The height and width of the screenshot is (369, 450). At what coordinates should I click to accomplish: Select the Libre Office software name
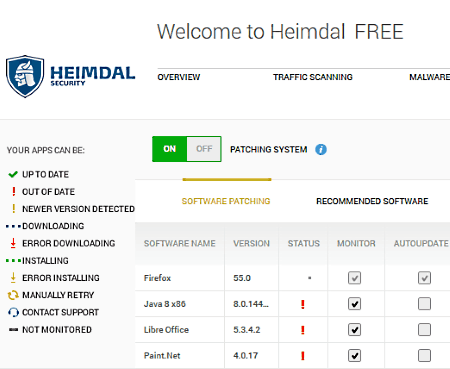point(166,330)
